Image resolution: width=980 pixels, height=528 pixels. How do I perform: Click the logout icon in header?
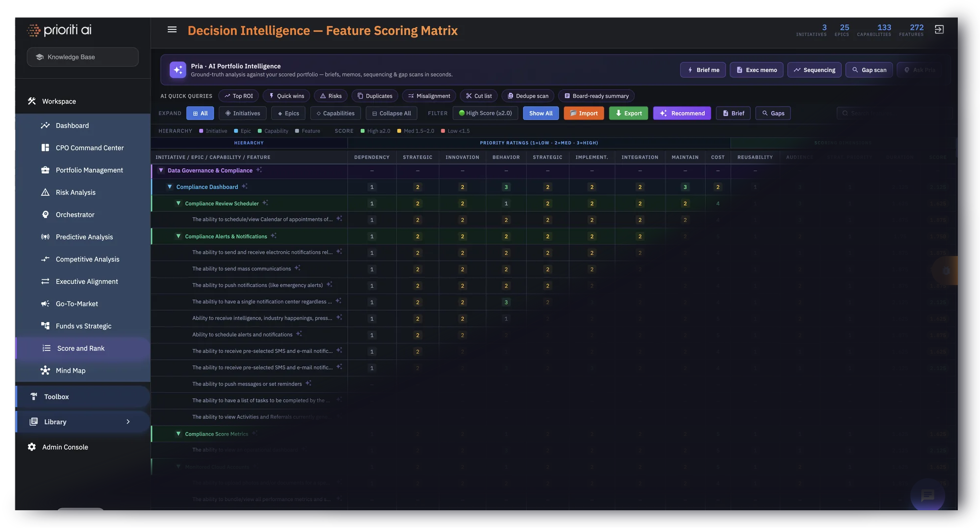click(x=939, y=30)
